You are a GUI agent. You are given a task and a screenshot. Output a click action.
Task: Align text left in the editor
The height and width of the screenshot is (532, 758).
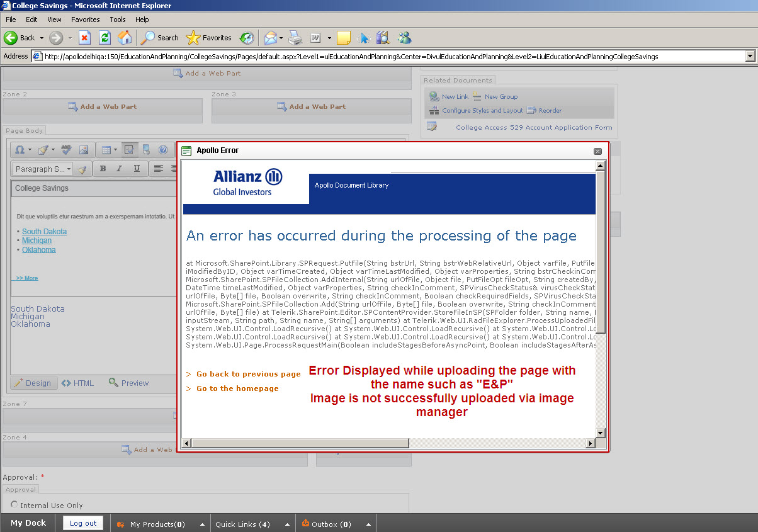(158, 169)
